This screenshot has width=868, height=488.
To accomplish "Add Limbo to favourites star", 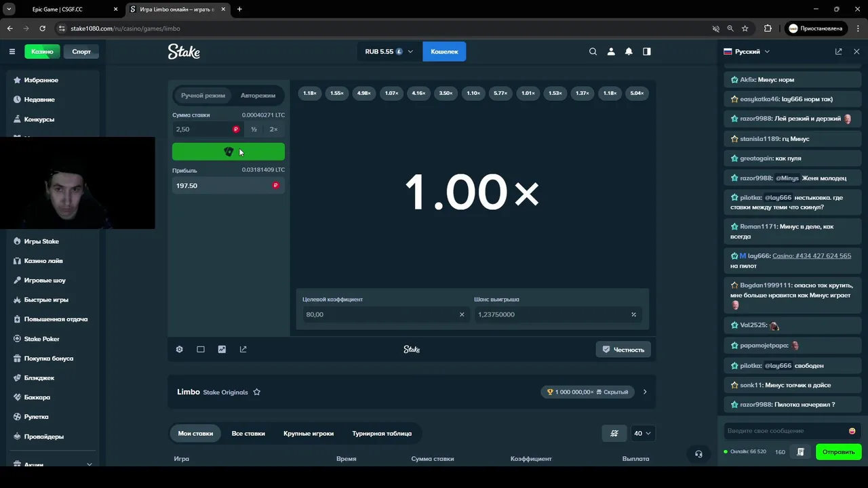I will click(256, 392).
